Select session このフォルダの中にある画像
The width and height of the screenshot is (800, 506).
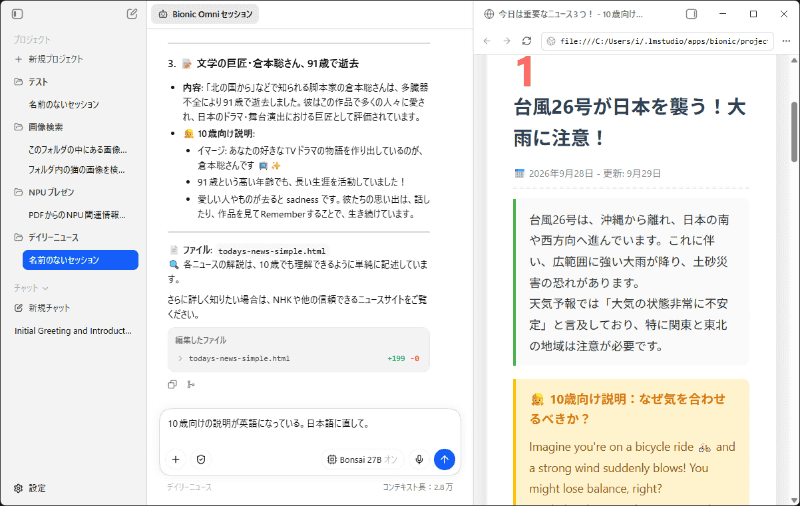[78, 149]
